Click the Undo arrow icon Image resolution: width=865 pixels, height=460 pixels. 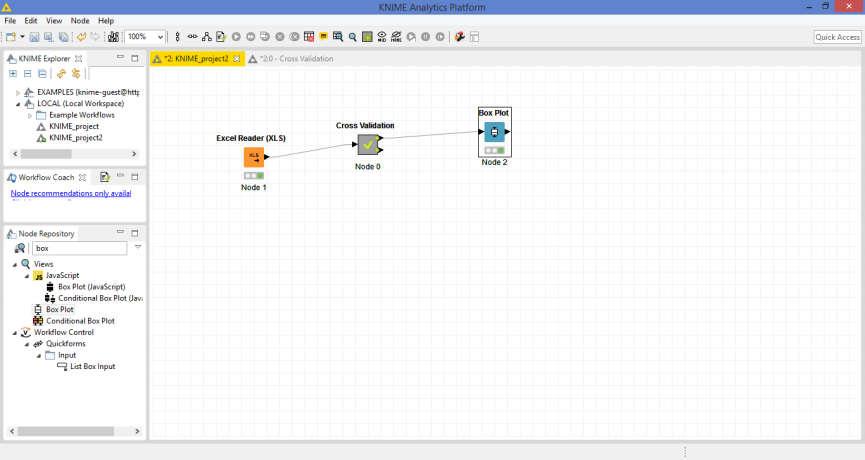pyautogui.click(x=81, y=37)
